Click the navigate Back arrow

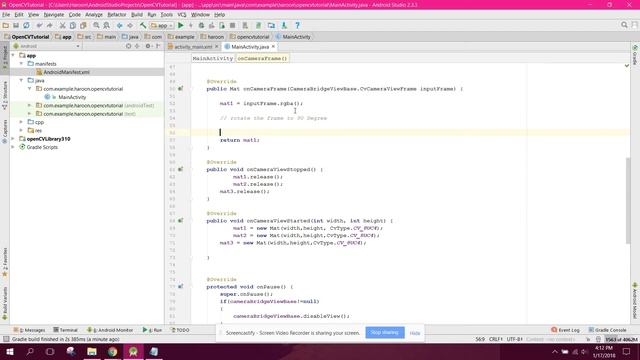point(120,25)
